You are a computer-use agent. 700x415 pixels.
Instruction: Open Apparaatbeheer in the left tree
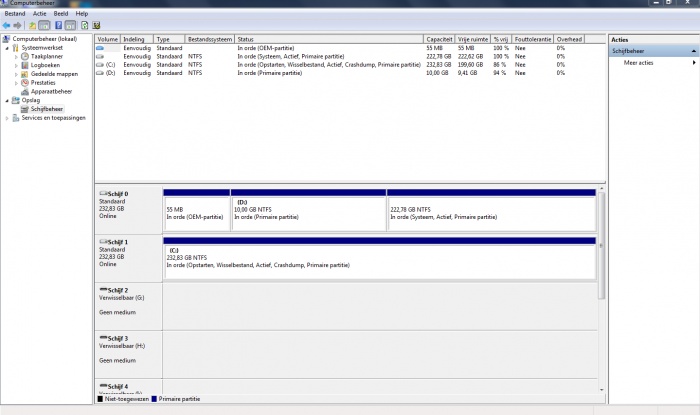(51, 91)
